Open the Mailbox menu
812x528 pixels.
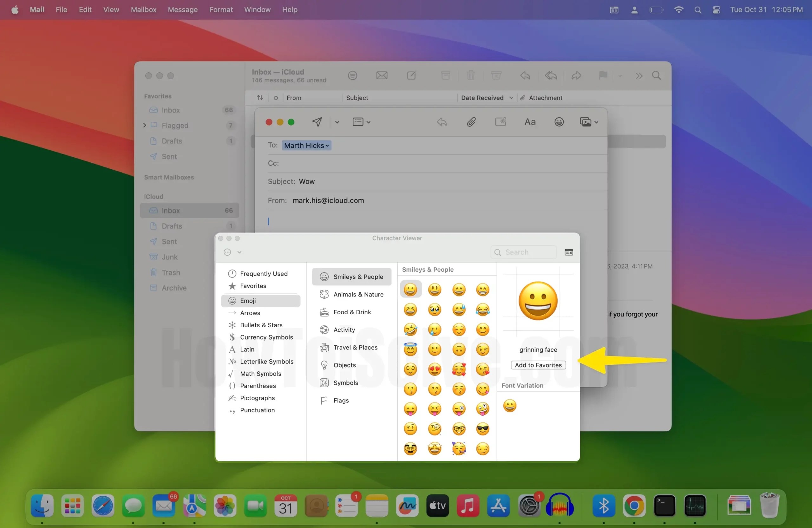(143, 10)
